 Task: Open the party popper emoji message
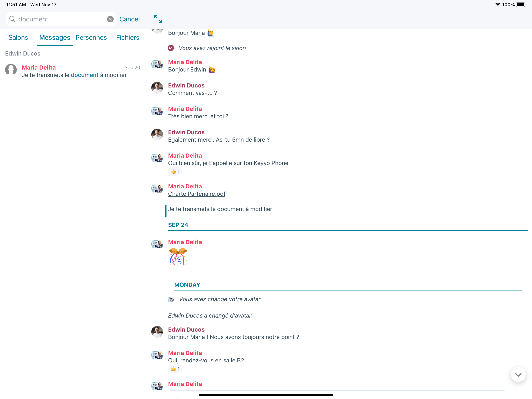pyautogui.click(x=178, y=257)
